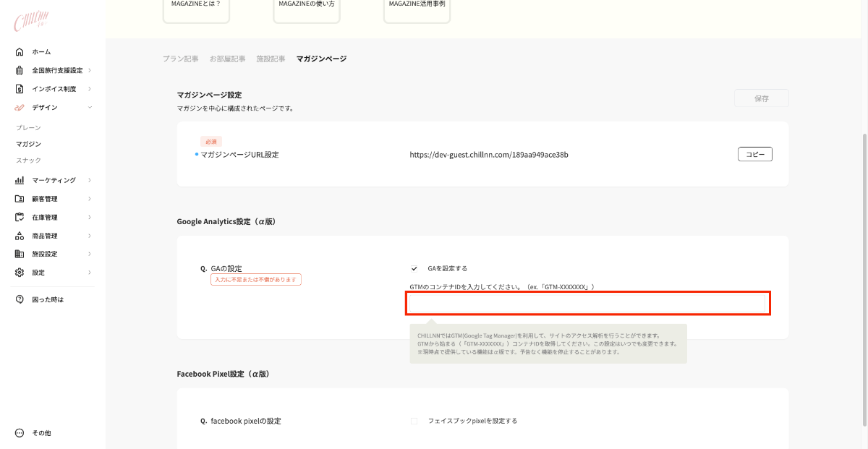Image resolution: width=868 pixels, height=449 pixels.
Task: Click the 設定 gear icon
Action: 20,273
